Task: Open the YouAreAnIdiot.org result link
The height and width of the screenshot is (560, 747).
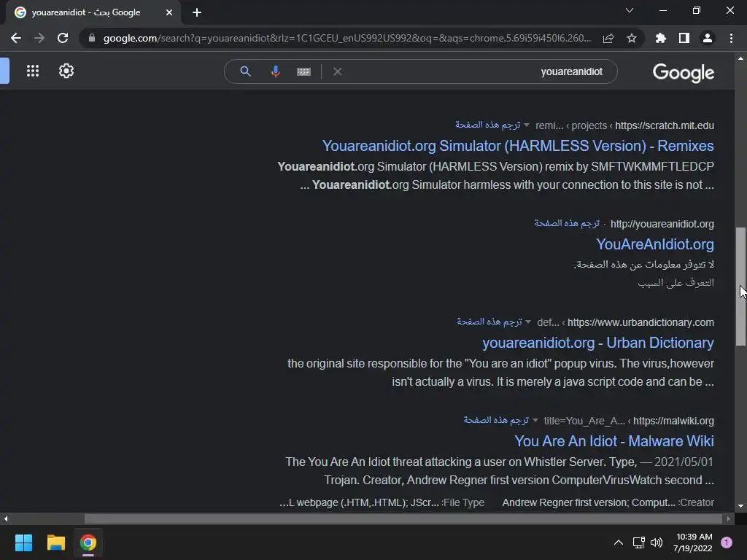Action: tap(655, 244)
